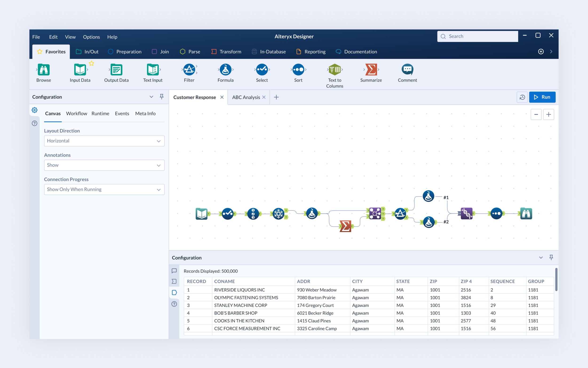
Task: Open help icon in left Configuration sidebar
Action: coord(35,123)
